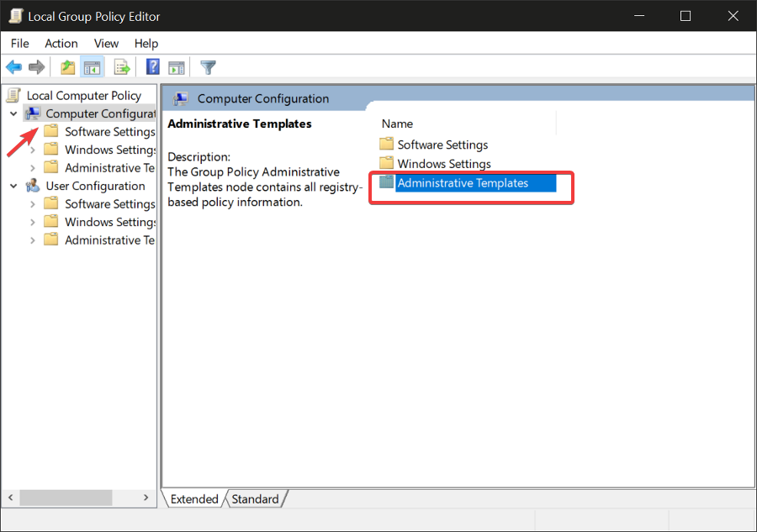Minimize the Local Group Policy Editor window
Viewport: 757px width, 532px height.
(639, 16)
